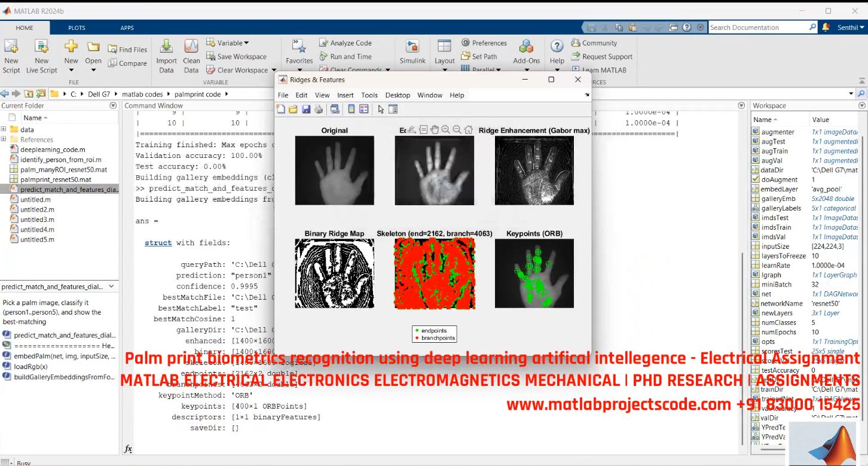Activate the Pan tool in the figure window

(436, 129)
